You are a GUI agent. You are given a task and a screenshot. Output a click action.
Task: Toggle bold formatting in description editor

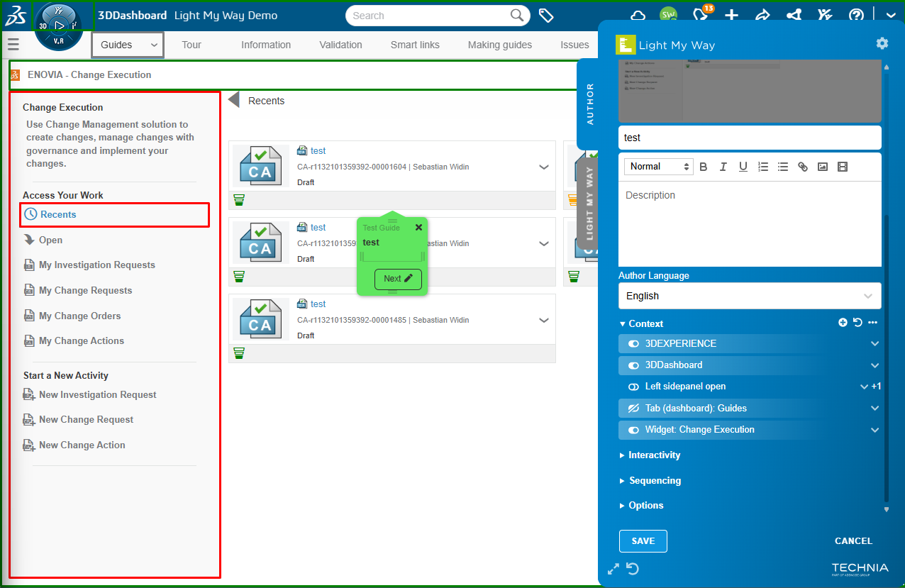point(704,167)
